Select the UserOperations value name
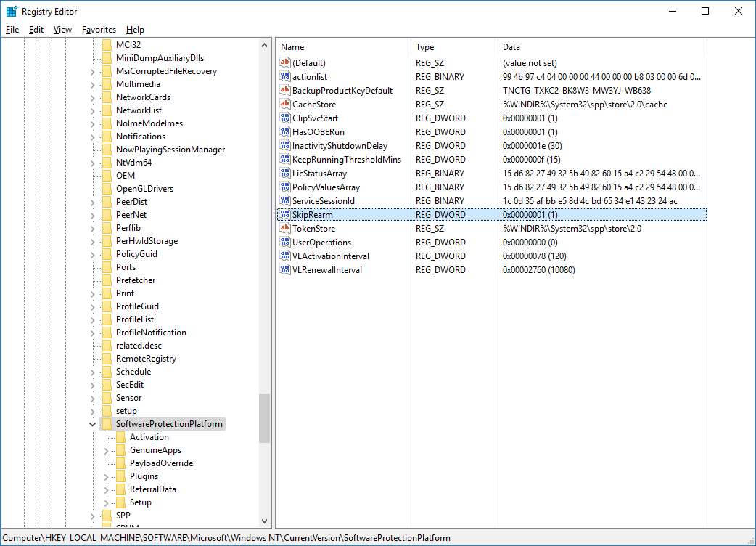The height and width of the screenshot is (546, 756). click(x=321, y=243)
